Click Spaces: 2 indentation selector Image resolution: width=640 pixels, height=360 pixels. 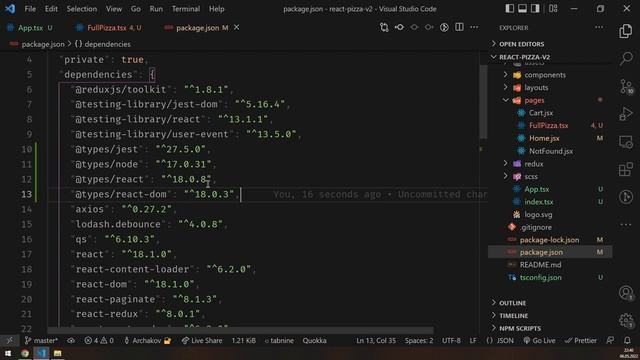pyautogui.click(x=419, y=340)
